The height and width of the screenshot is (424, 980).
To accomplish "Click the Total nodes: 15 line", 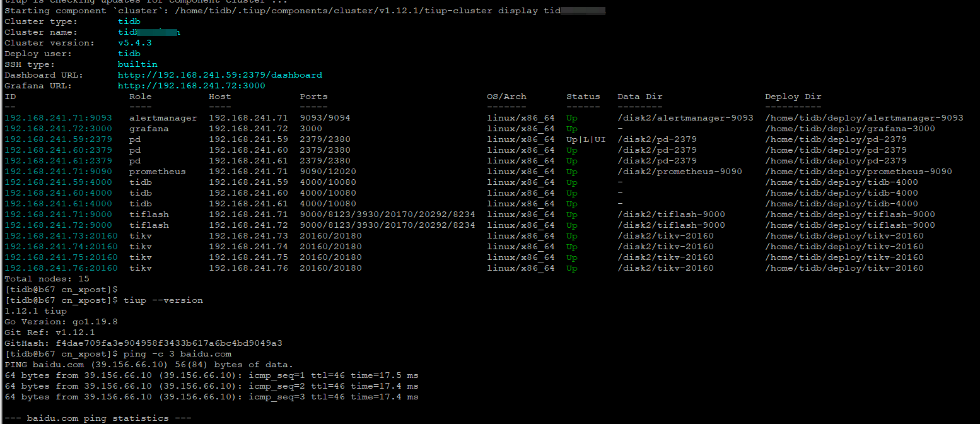I will click(x=47, y=279).
